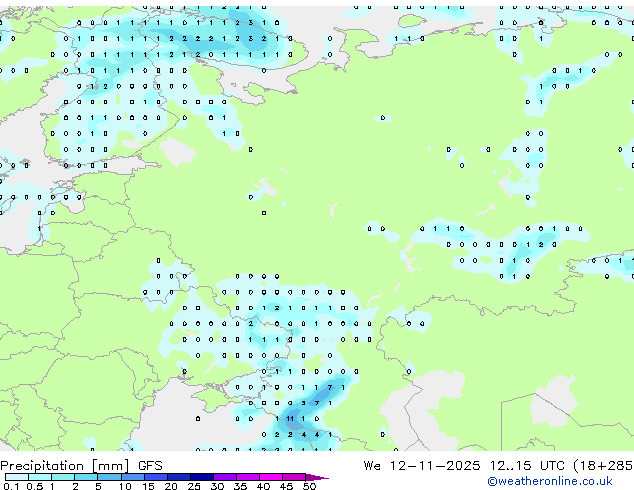Click the legend label "15"

148,486
